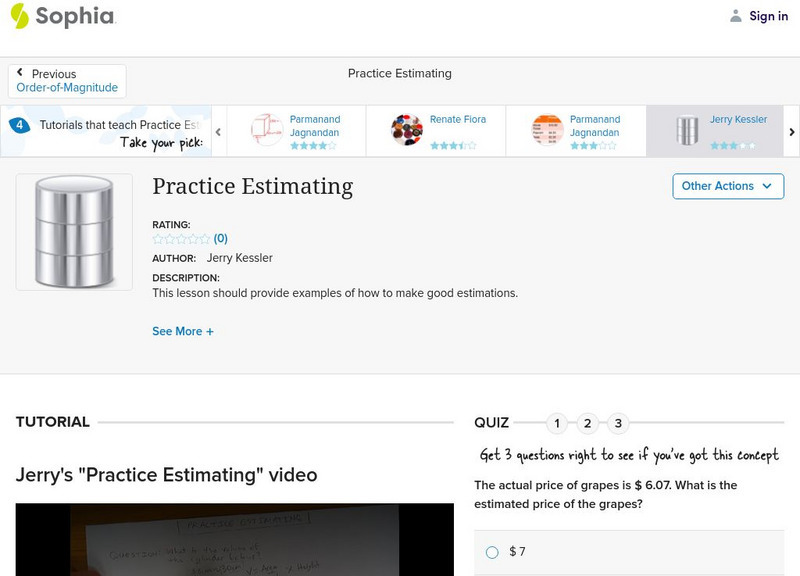The width and height of the screenshot is (800, 576).
Task: Click the right carousel arrow
Action: coord(792,131)
